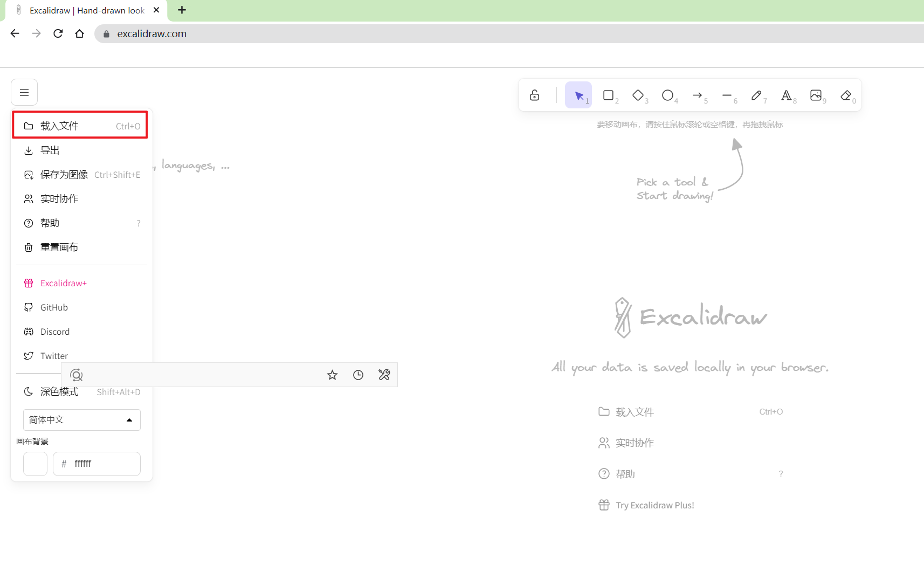
Task: Expand the 简体中文 language dropdown
Action: tap(82, 420)
